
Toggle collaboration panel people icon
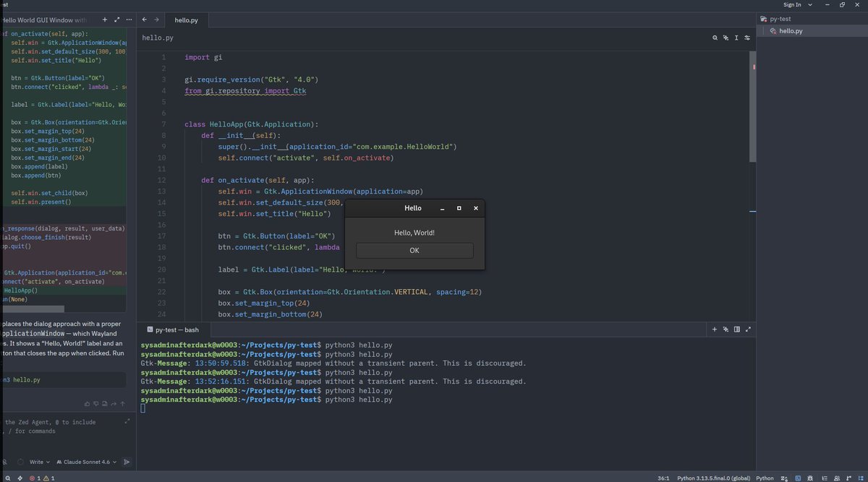(x=837, y=478)
